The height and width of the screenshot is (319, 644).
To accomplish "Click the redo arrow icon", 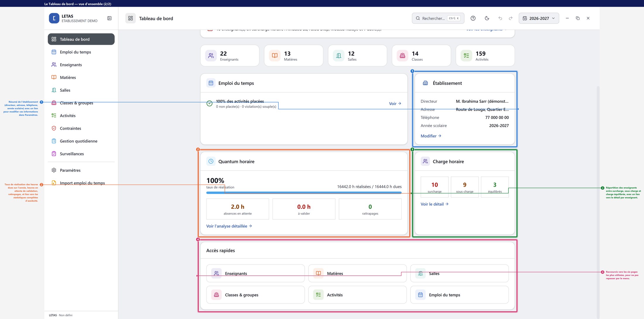I will pyautogui.click(x=511, y=18).
